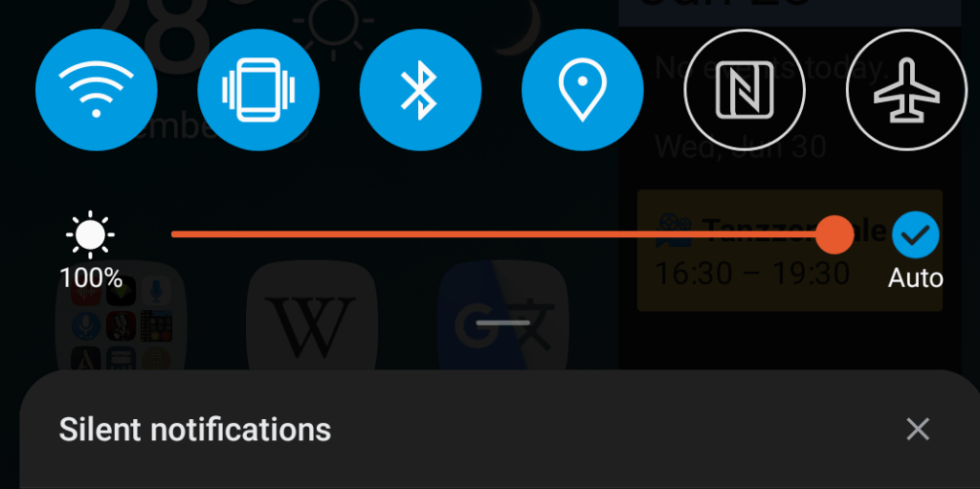Uncheck the Auto brightness checkbox

916,235
